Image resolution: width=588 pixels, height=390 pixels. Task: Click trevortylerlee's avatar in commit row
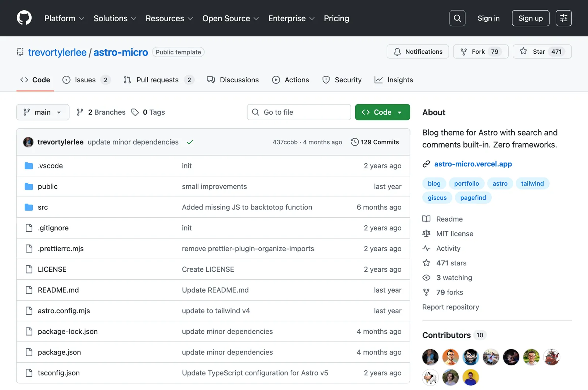point(28,142)
